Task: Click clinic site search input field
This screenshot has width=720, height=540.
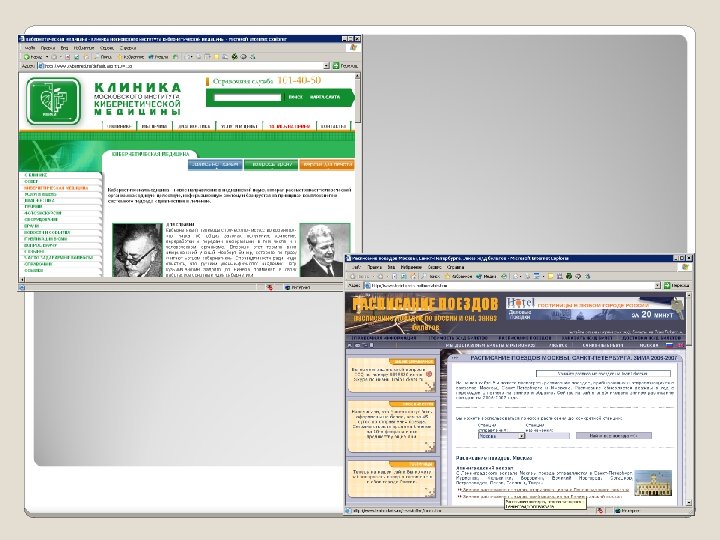Action: (x=248, y=97)
